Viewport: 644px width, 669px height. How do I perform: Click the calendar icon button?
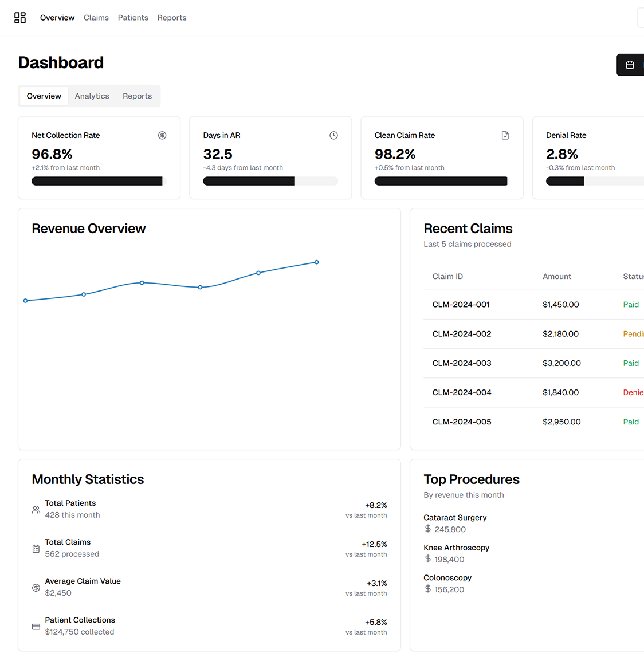click(630, 65)
